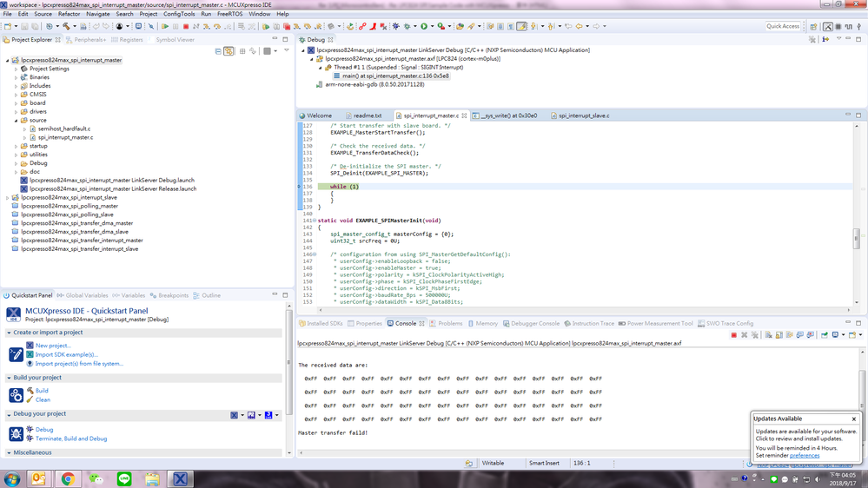Screen dimensions: 868x488
Task: Collapse the 'Build your project' section
Action: click(x=9, y=378)
